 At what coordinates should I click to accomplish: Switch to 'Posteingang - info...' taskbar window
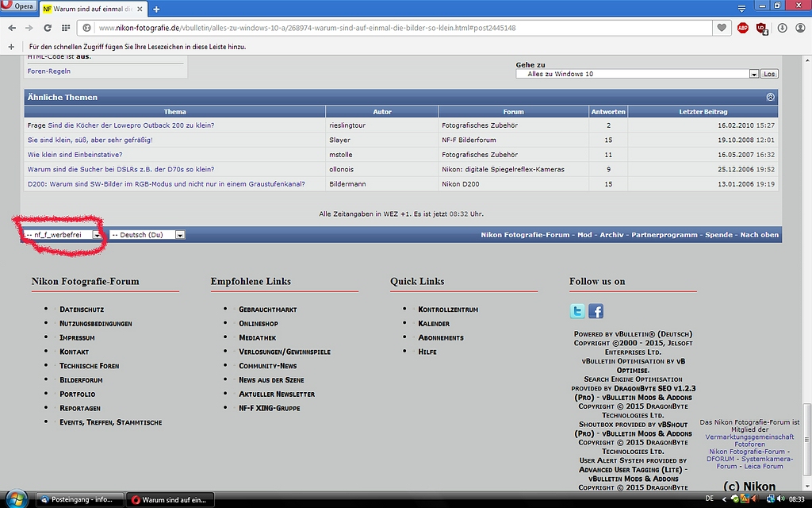[80, 500]
